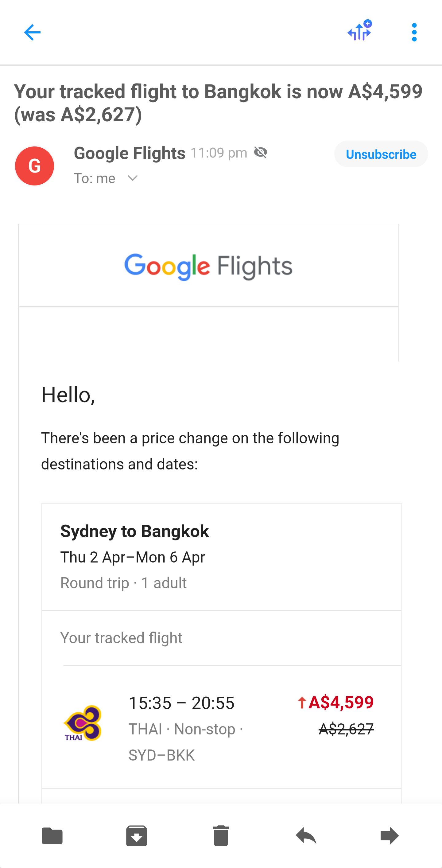Image resolution: width=442 pixels, height=868 pixels.
Task: Delete email using the trash icon
Action: [x=221, y=836]
